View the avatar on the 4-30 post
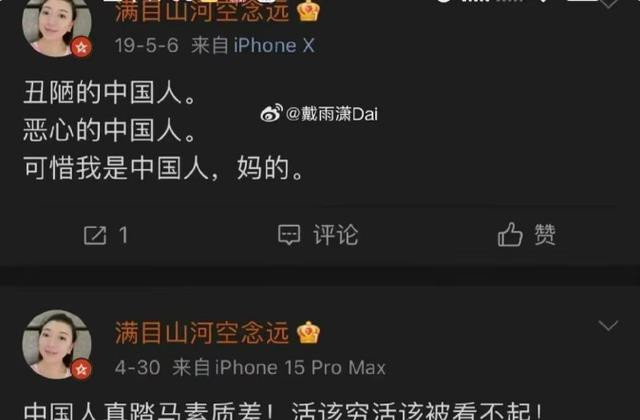The width and height of the screenshot is (640, 420). point(57,345)
